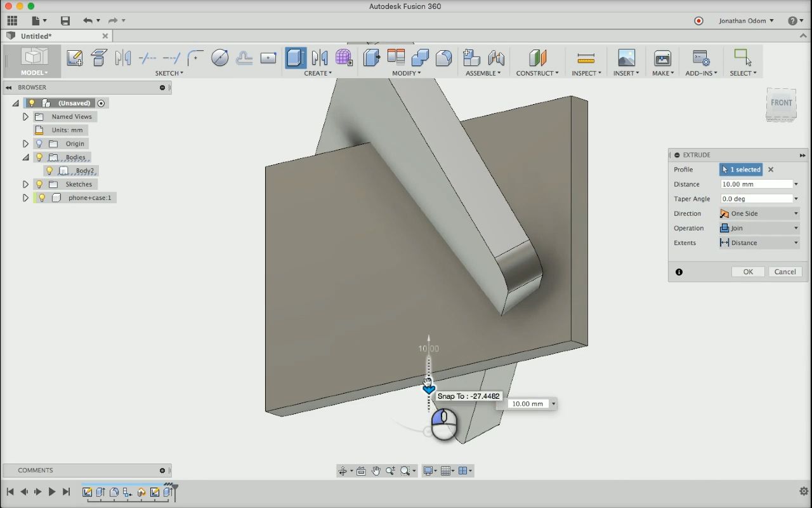The height and width of the screenshot is (508, 812).
Task: Select the rectangle sketch tool
Action: coord(268,58)
